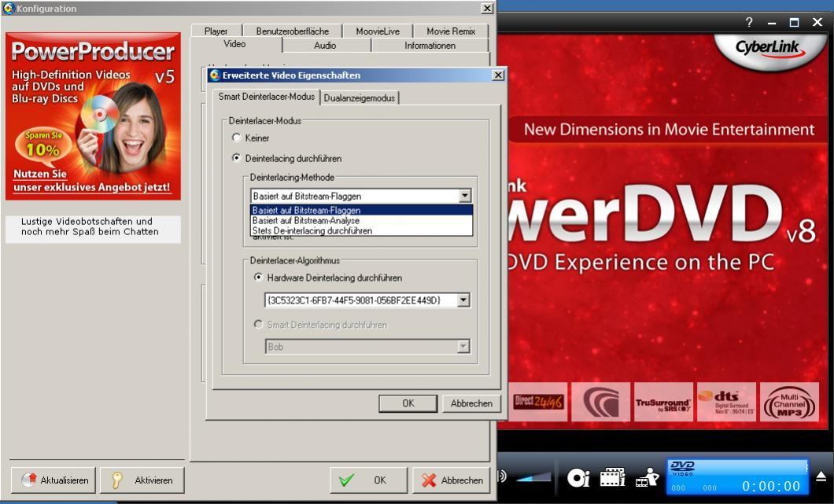Screen dimensions: 834x504
Task: Switch to Smart Deinterlacer-Modus tab
Action: point(266,97)
